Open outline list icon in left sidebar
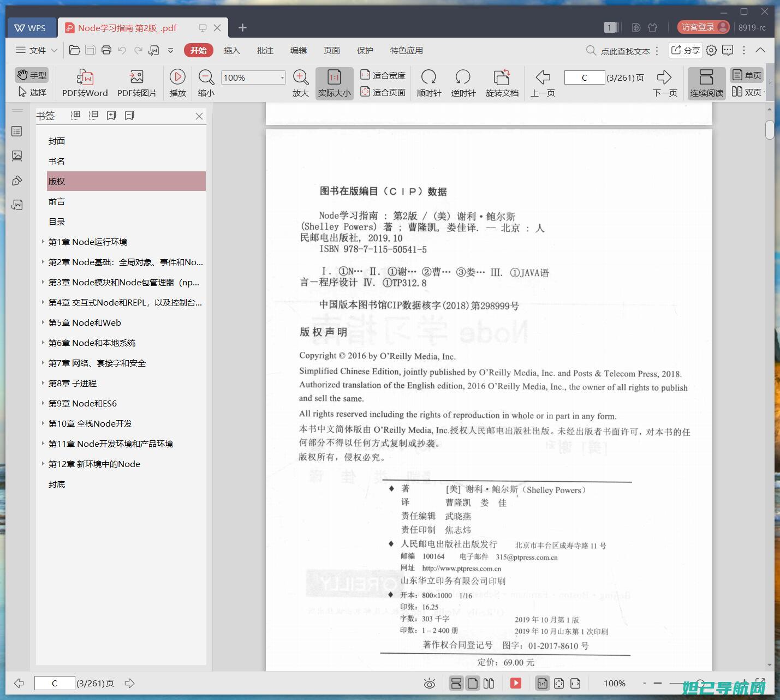The height and width of the screenshot is (700, 780). click(x=17, y=131)
